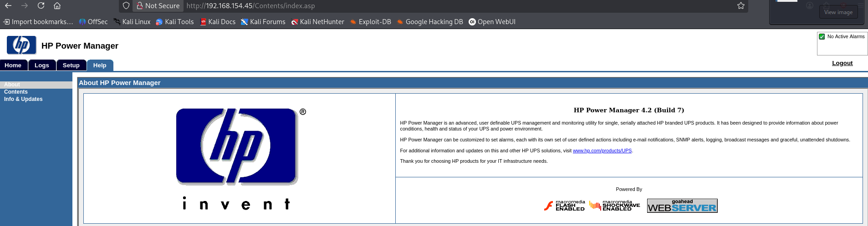Visit the www.hp.com/products/UPS link

(x=602, y=151)
